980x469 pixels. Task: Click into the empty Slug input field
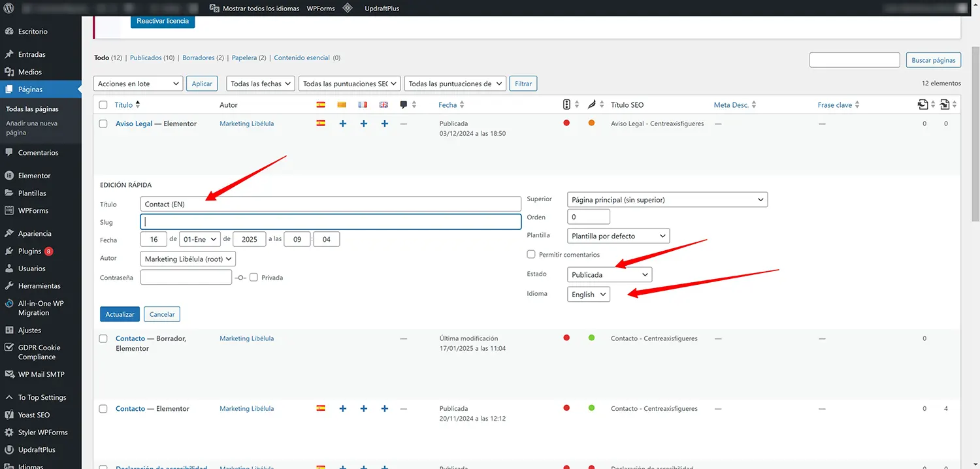click(x=331, y=222)
